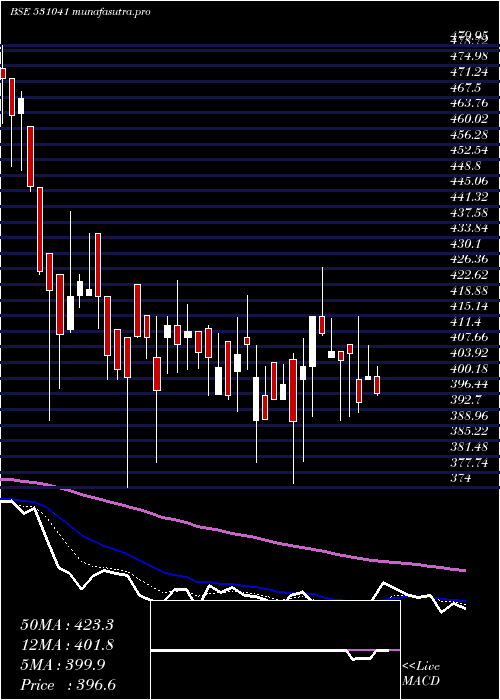500x700 pixels.
Task: Click the 471.24 price axis label
Action: coord(469,72)
